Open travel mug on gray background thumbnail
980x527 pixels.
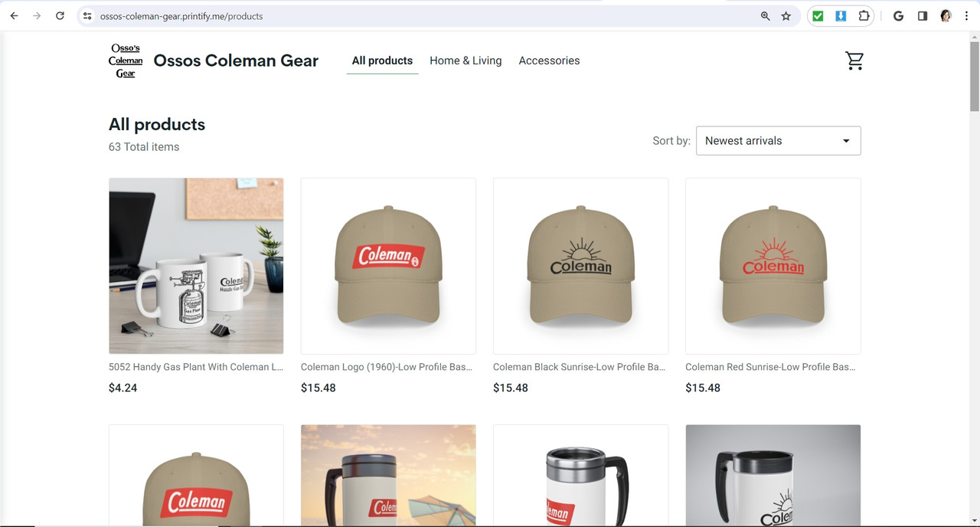(773, 475)
